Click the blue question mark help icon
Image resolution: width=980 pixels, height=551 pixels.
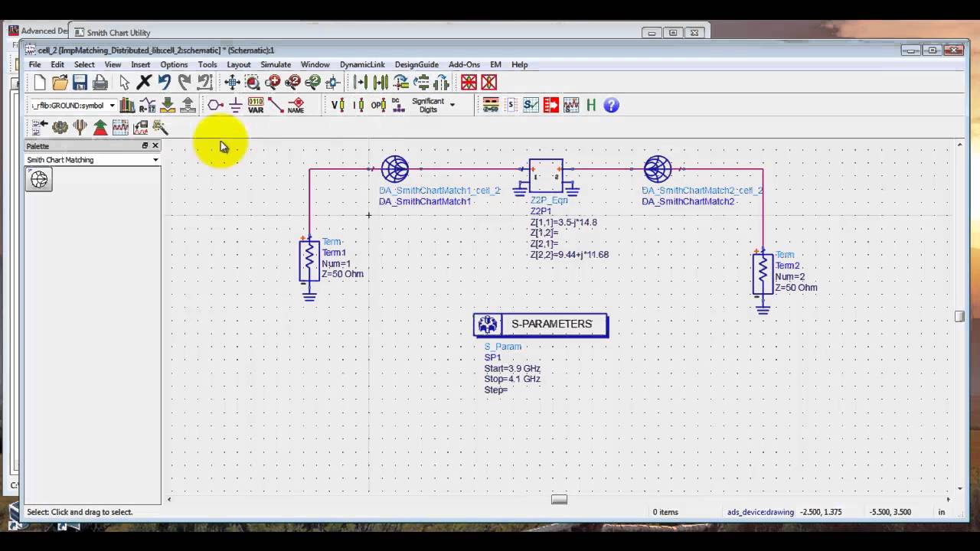click(611, 106)
